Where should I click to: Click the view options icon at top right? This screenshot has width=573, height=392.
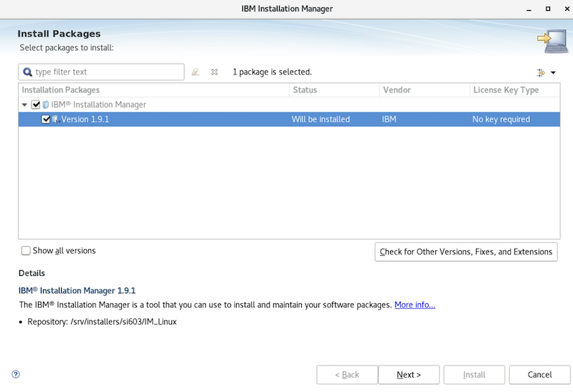541,72
